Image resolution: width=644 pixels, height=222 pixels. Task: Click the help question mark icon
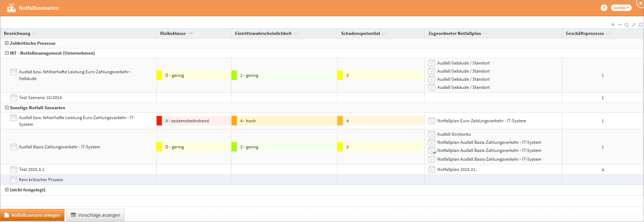pos(604,8)
